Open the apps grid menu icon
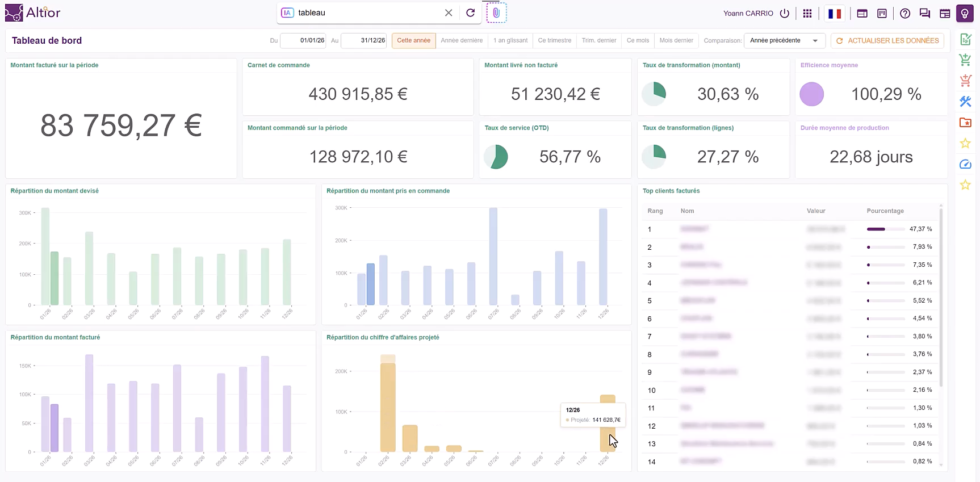This screenshot has height=482, width=980. coord(807,13)
